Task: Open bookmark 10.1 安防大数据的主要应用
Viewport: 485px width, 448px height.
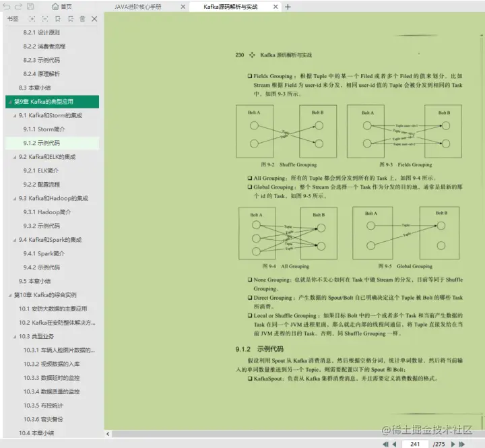Action: [x=53, y=309]
